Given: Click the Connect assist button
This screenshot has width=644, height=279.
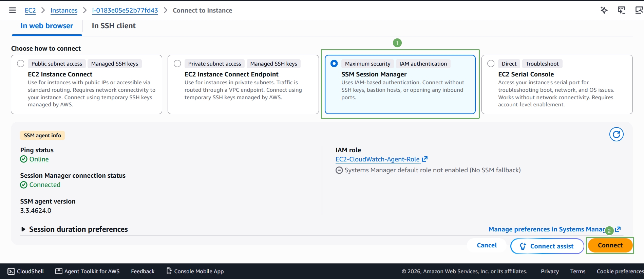Looking at the screenshot, I should coord(547,246).
